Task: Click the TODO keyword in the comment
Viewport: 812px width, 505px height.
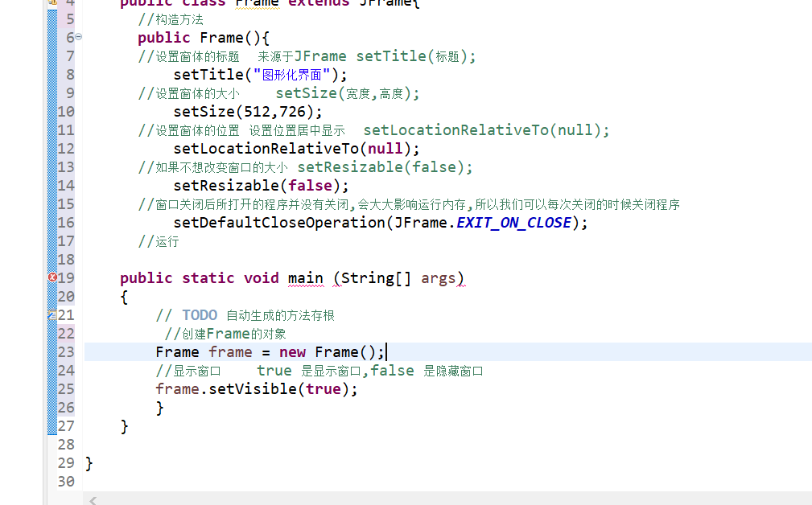Action: coord(199,315)
